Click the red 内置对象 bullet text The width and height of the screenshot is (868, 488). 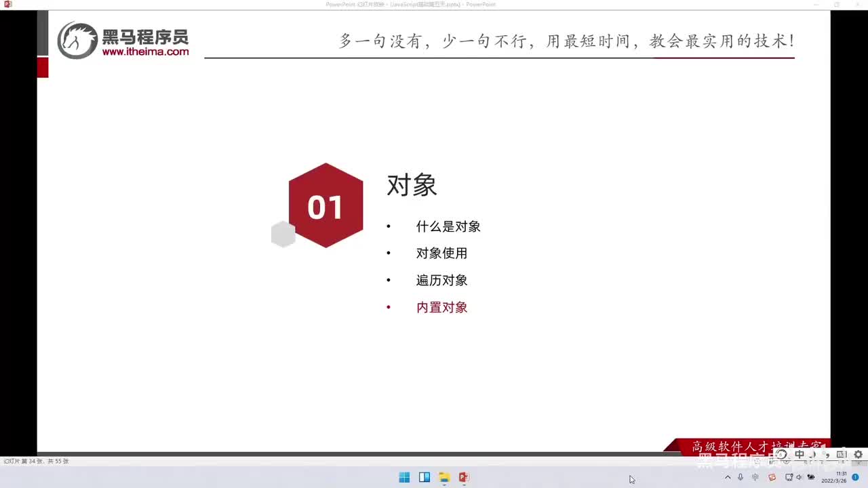click(x=441, y=308)
